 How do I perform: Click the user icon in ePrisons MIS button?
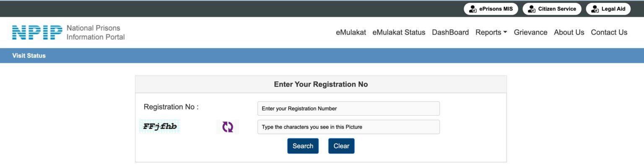click(473, 9)
